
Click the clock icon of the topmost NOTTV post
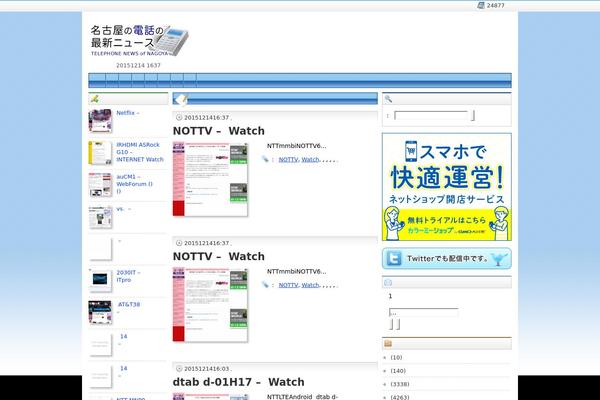point(179,118)
